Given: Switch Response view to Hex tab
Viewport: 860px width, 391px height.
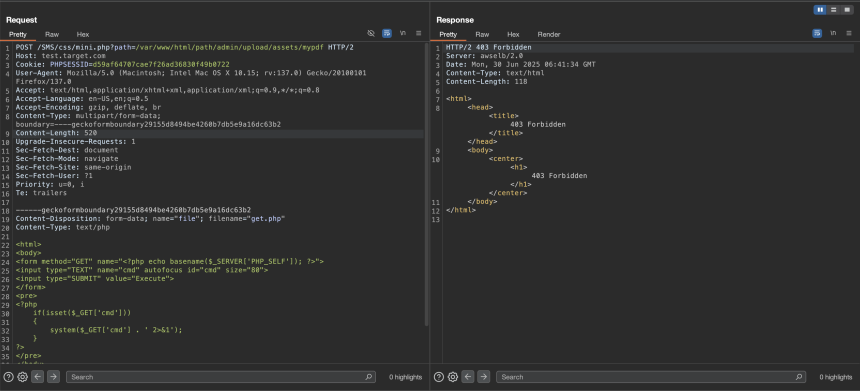Looking at the screenshot, I should tap(513, 34).
